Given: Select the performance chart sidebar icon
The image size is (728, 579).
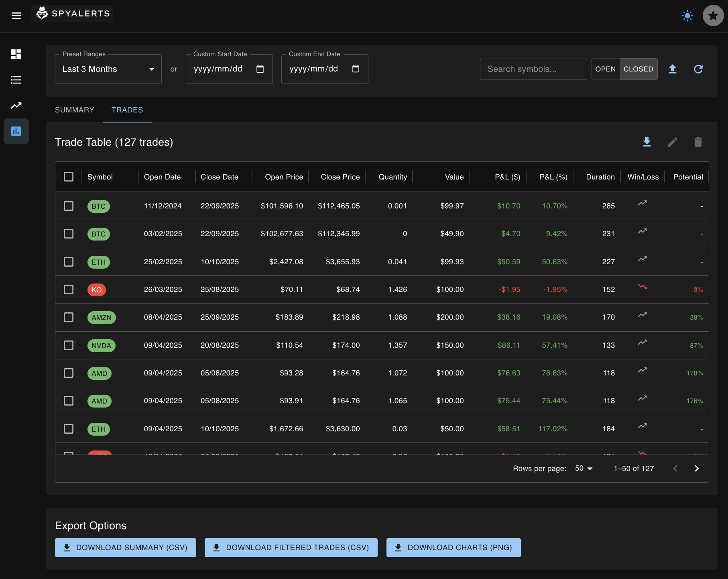Looking at the screenshot, I should pos(16,106).
